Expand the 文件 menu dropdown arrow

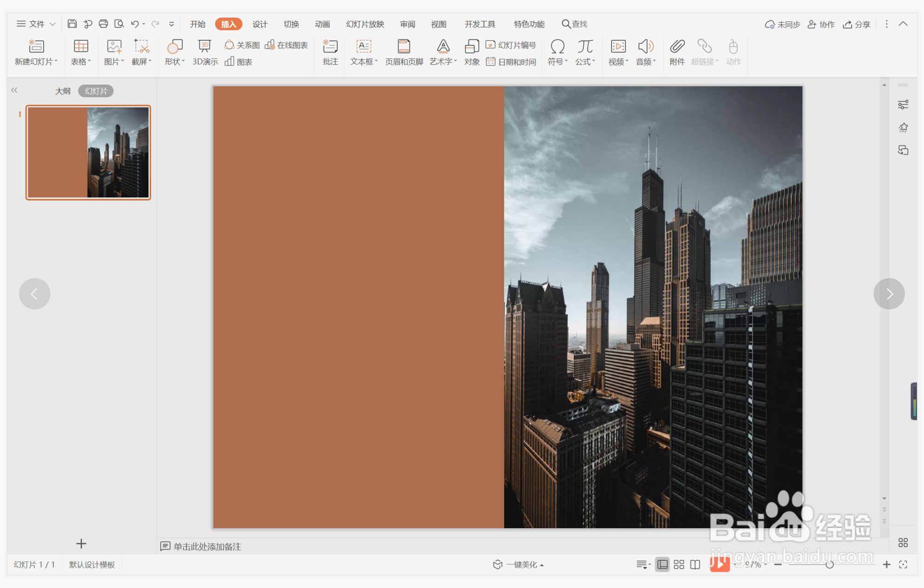52,24
